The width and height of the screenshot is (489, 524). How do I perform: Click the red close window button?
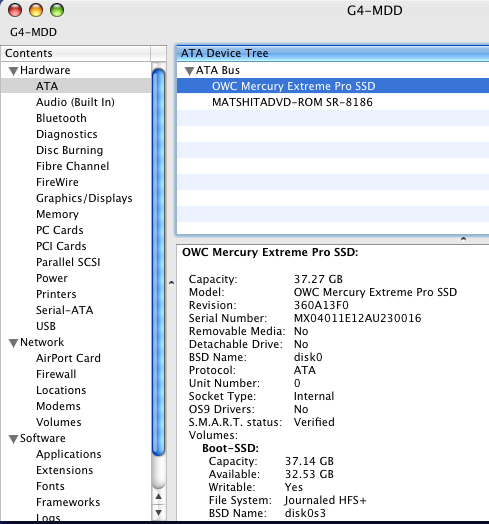pyautogui.click(x=15, y=10)
